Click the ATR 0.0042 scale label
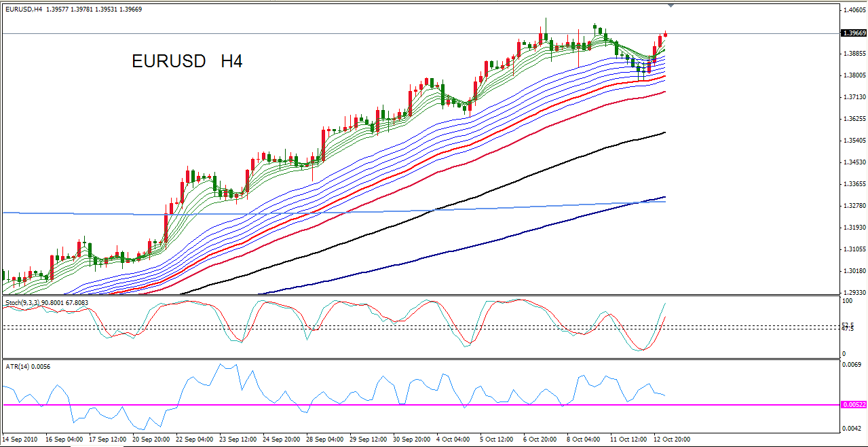 851,428
